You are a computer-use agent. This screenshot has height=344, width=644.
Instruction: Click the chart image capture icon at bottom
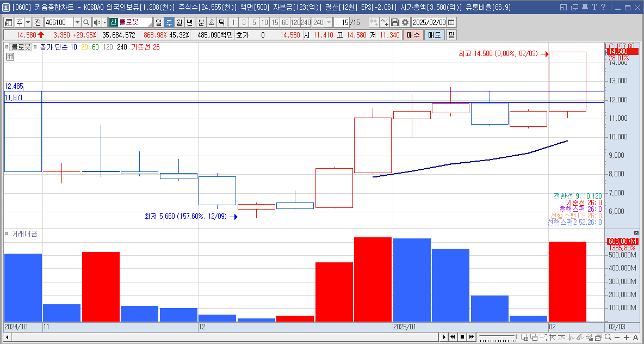(598, 337)
